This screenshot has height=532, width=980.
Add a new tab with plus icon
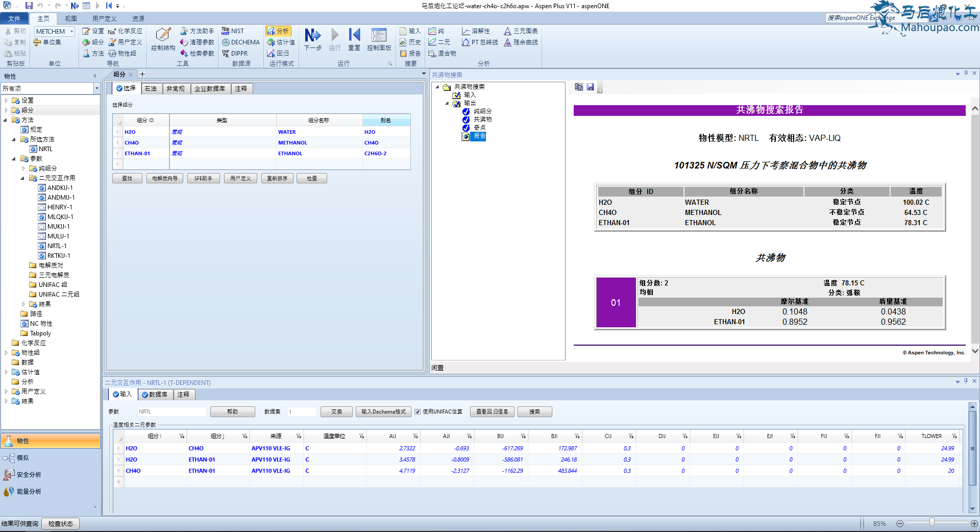coord(142,75)
